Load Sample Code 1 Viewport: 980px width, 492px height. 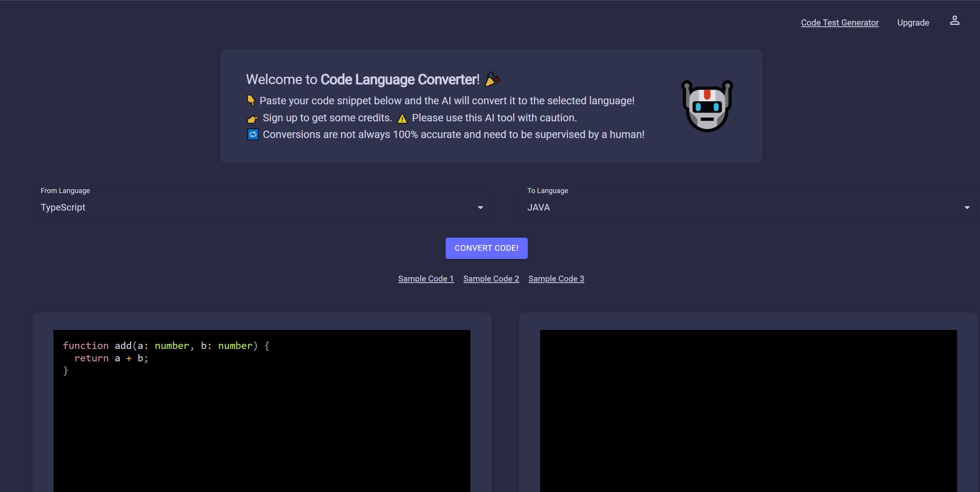426,278
